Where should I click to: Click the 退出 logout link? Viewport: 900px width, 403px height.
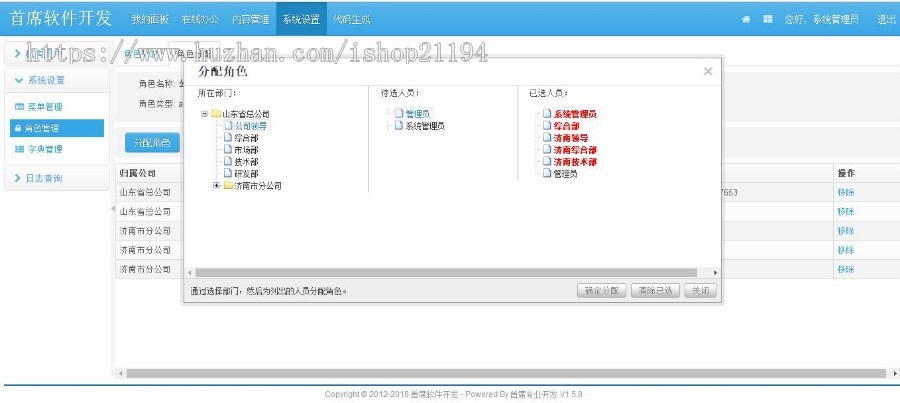pos(886,19)
